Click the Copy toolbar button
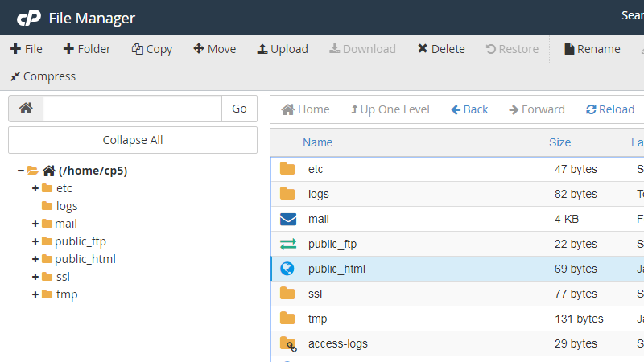644x362 pixels. click(151, 49)
